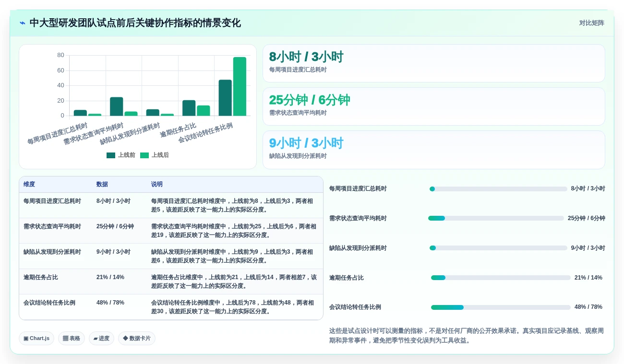The image size is (624, 364).
Task: Click the 需求状态查询平均耗时 上线前 chart bar
Action: coord(117,106)
